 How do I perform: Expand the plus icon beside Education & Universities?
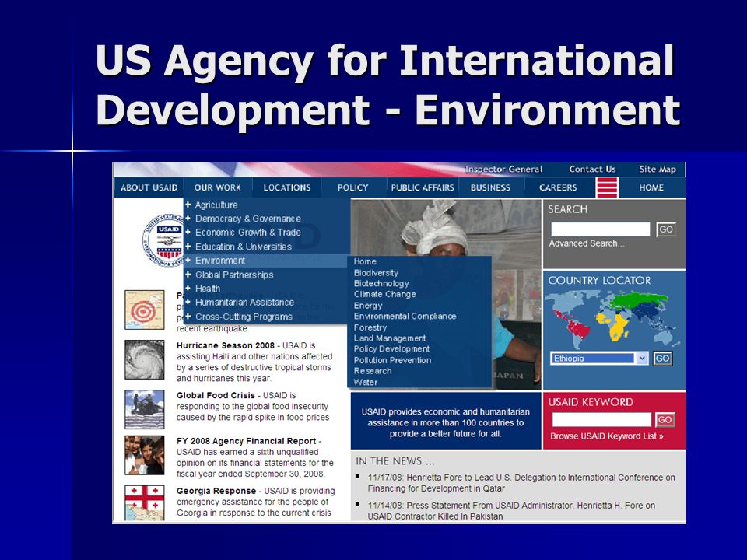(x=188, y=247)
